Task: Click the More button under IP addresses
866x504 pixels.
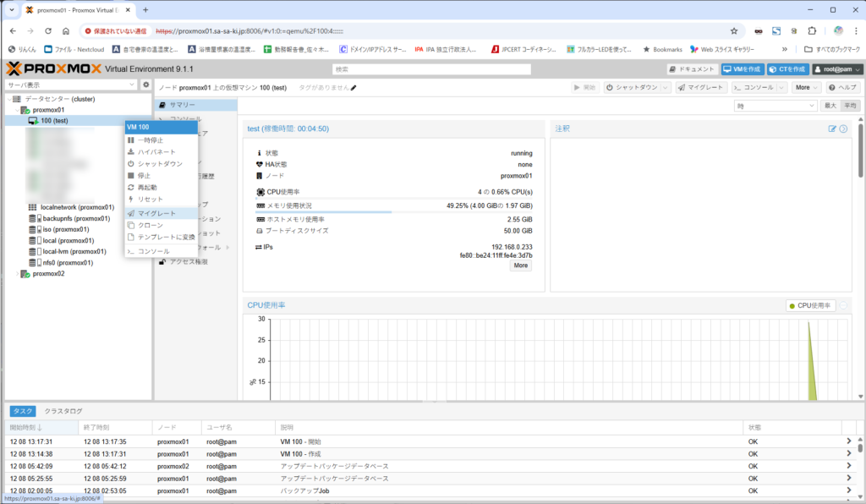Action: pyautogui.click(x=521, y=266)
